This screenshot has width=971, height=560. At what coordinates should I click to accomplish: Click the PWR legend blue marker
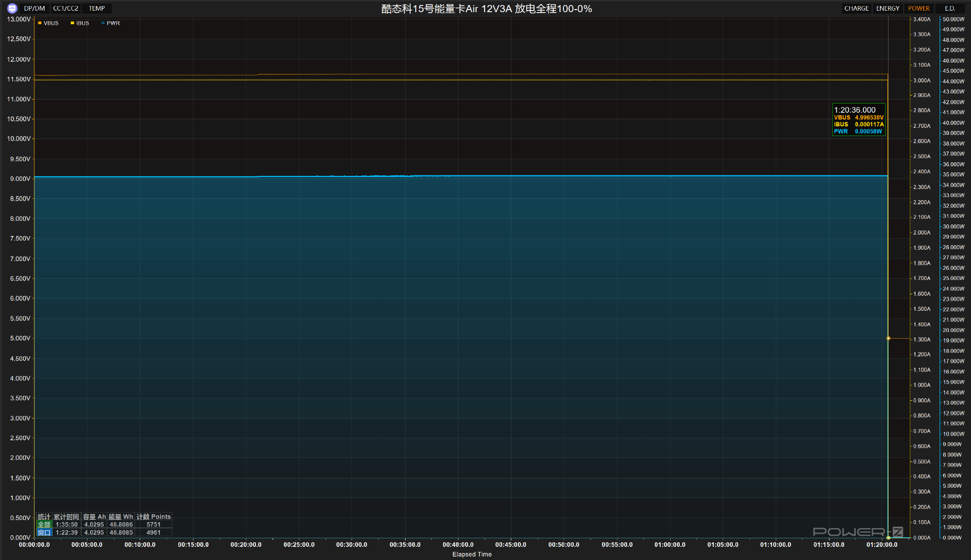[x=103, y=23]
